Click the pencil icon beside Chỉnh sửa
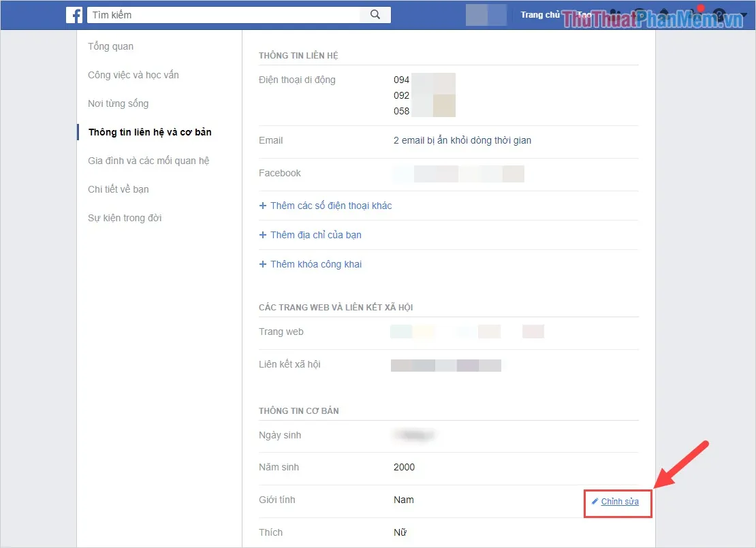Viewport: 756px width, 548px height. pyautogui.click(x=595, y=502)
